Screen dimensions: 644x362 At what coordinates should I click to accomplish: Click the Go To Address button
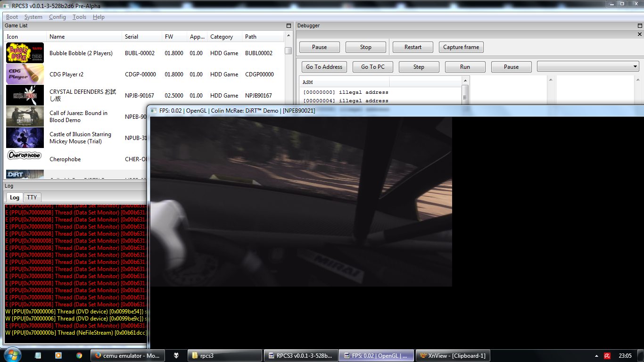(x=324, y=67)
